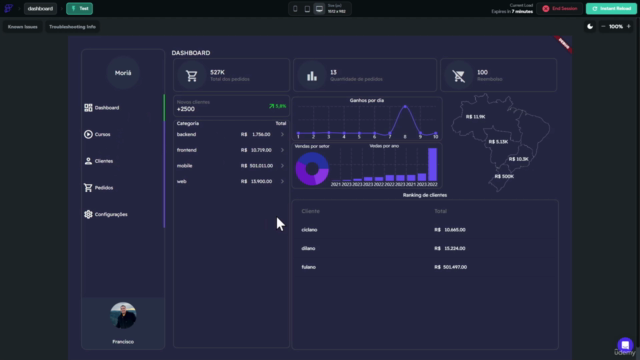
Task: Open Clientes in the sidebar
Action: click(122, 161)
